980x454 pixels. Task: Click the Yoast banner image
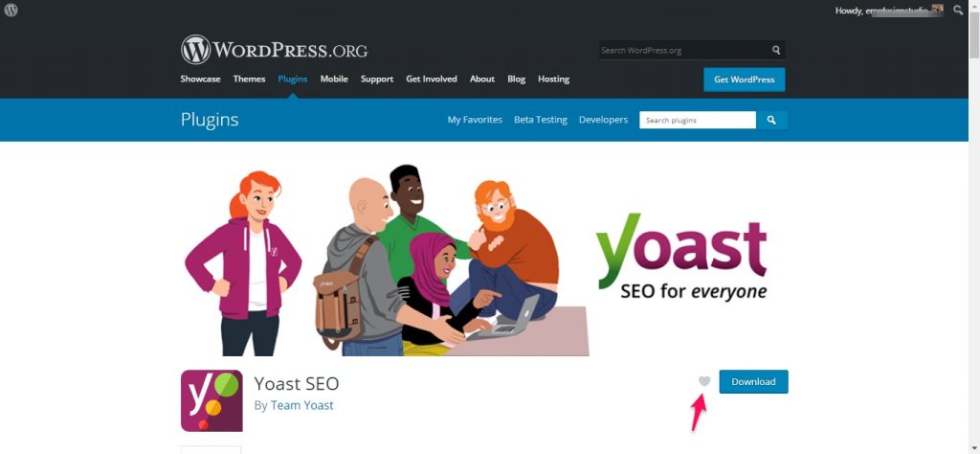point(484,260)
